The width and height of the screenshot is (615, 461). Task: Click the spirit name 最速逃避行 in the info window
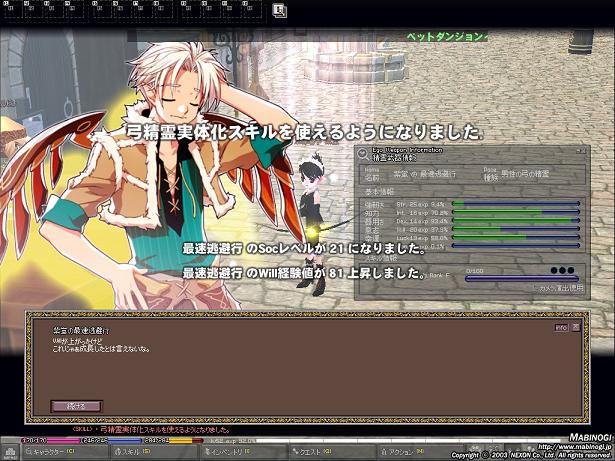[438, 173]
